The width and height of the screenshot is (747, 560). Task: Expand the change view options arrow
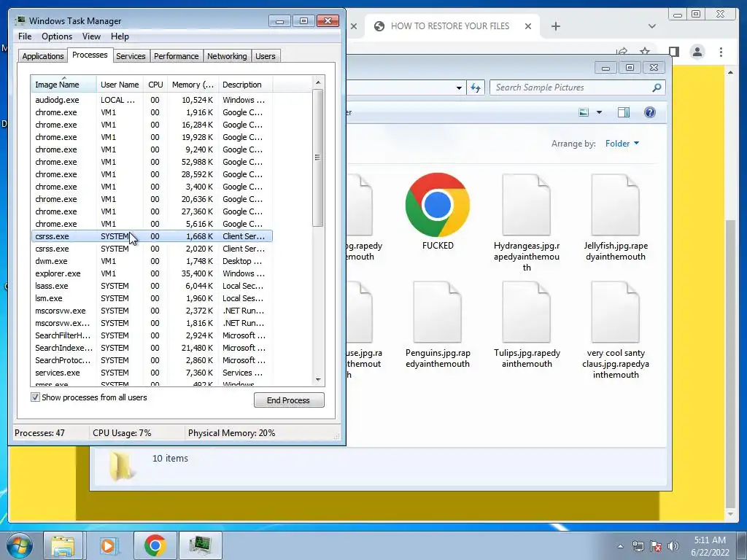(x=600, y=112)
